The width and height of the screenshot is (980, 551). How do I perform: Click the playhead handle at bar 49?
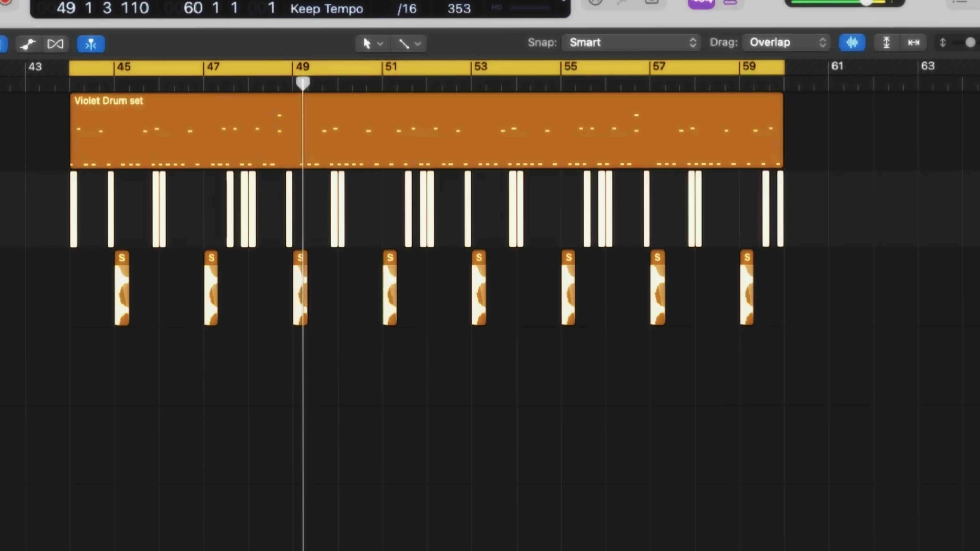pos(303,83)
